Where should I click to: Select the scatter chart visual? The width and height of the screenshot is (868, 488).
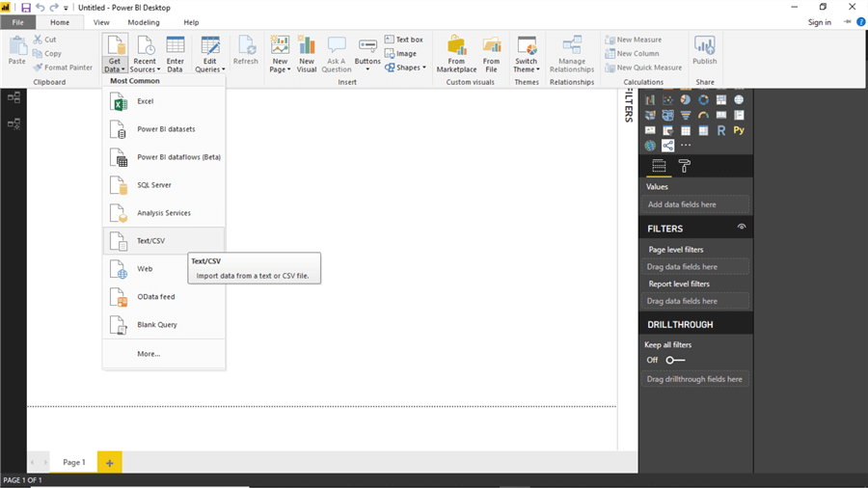[x=668, y=100]
